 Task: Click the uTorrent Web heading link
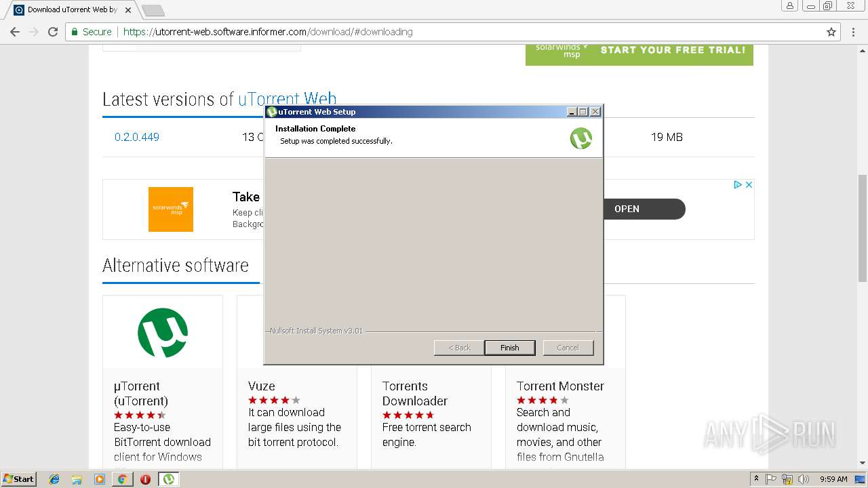pos(287,99)
